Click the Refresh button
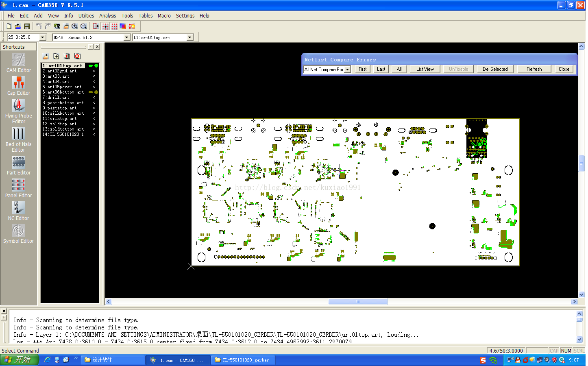 pyautogui.click(x=534, y=69)
